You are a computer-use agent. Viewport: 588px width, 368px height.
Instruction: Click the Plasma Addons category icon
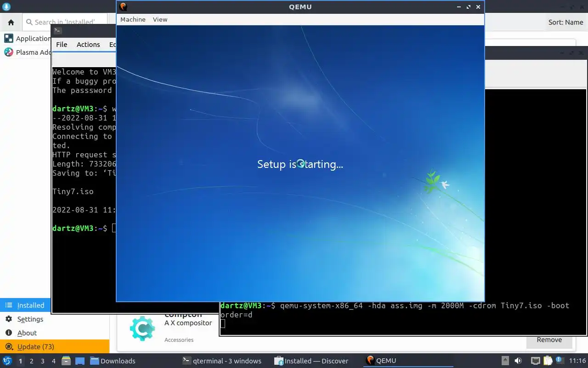9,52
